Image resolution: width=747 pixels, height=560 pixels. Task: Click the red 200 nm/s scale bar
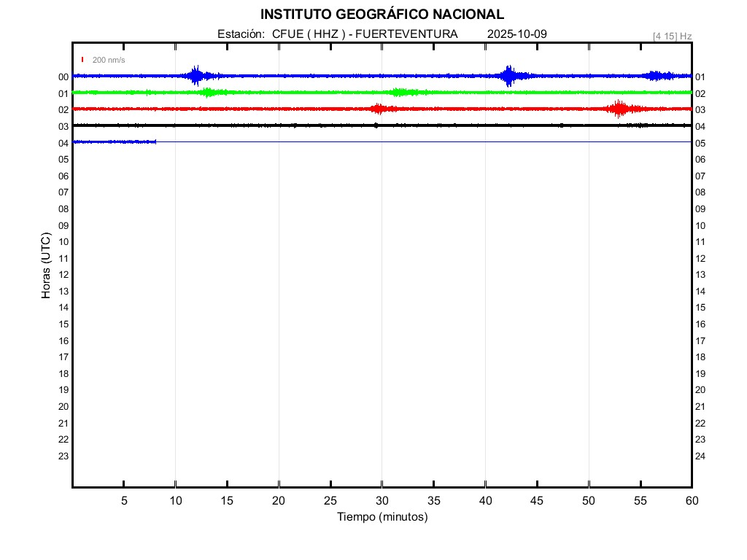pos(83,60)
